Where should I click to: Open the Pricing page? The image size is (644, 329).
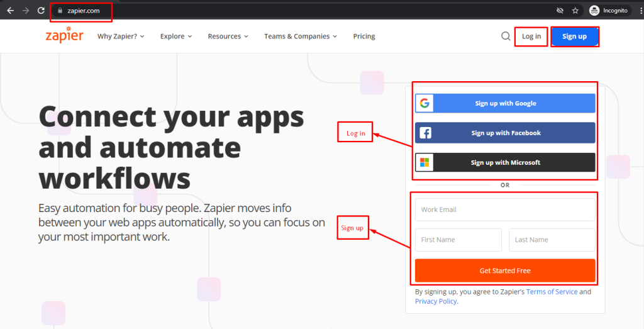point(364,36)
